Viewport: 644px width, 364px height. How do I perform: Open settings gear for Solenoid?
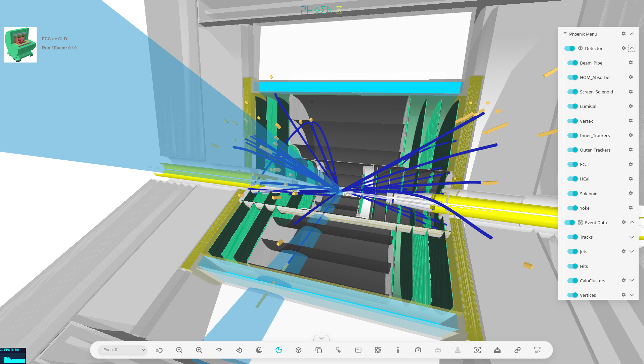631,193
